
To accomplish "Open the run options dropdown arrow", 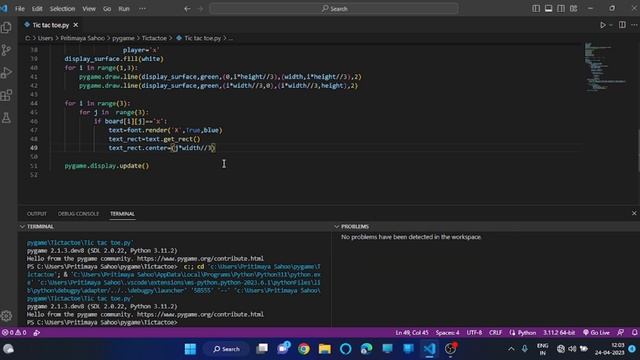I will coord(611,25).
